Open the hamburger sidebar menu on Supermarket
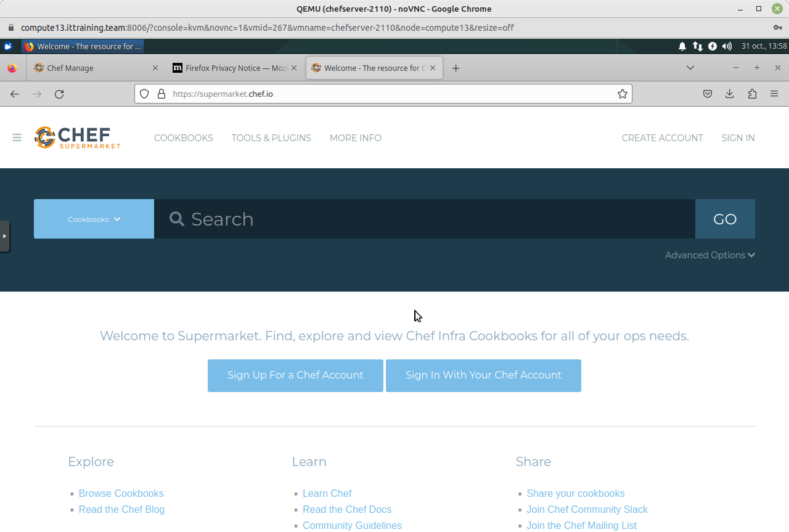 tap(17, 137)
